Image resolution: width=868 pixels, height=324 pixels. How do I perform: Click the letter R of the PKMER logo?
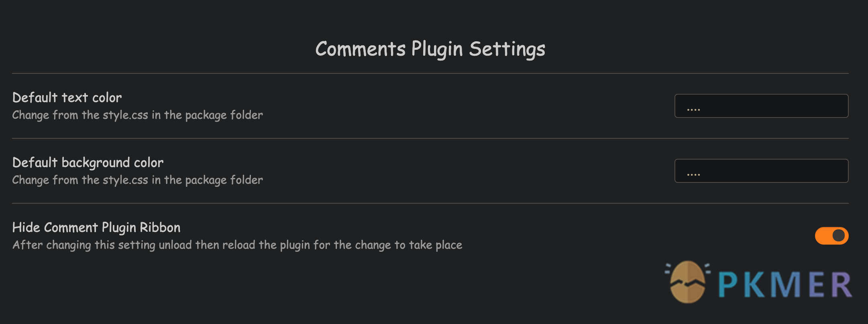841,284
